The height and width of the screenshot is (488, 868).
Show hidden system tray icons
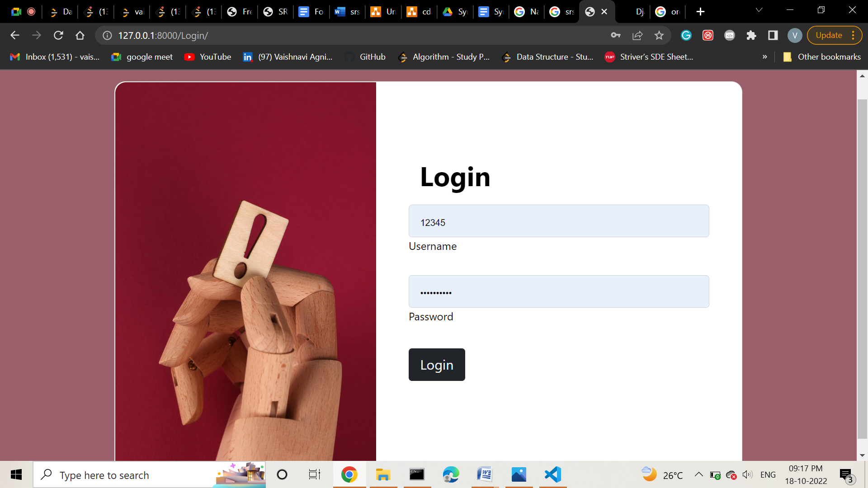[698, 474]
